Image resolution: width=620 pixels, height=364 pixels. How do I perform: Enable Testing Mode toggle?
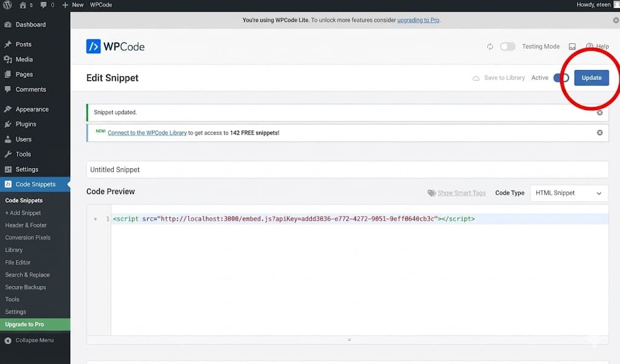coord(507,47)
